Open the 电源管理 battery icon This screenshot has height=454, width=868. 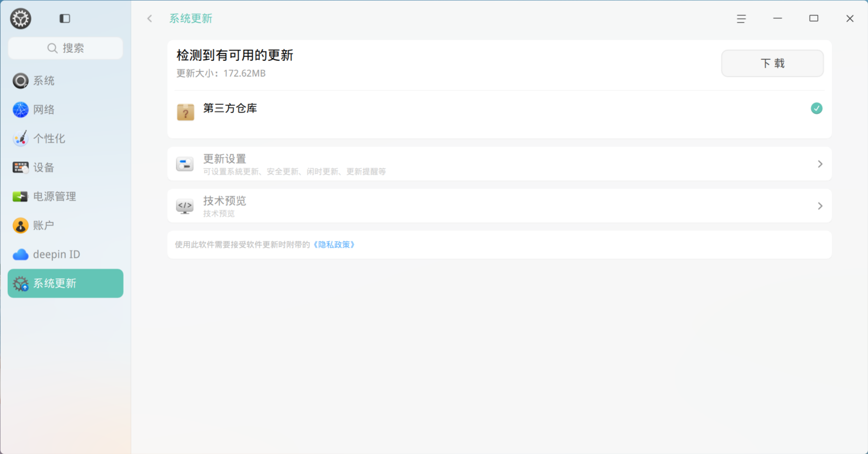pos(20,197)
